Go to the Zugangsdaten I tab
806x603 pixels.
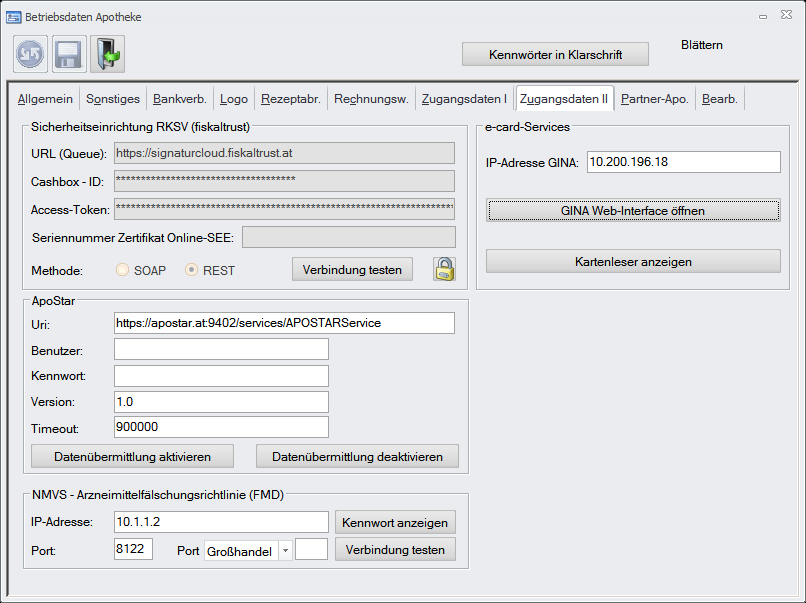coord(463,99)
